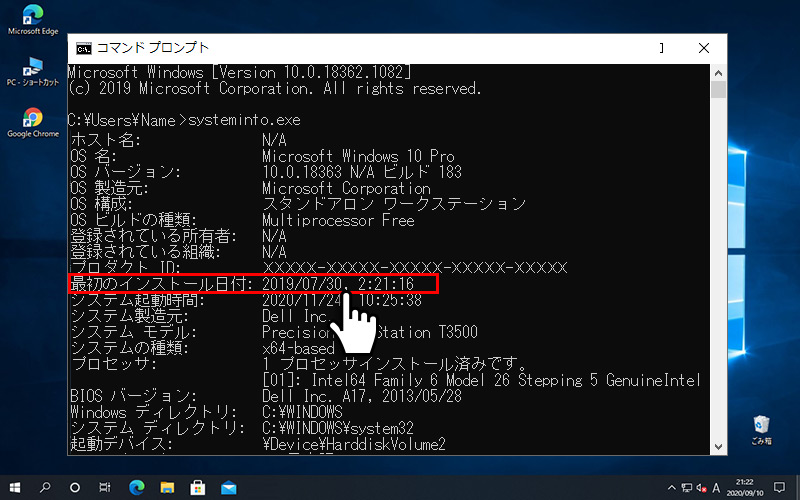
Task: Toggle the IME input mode indicator A
Action: pos(716,488)
